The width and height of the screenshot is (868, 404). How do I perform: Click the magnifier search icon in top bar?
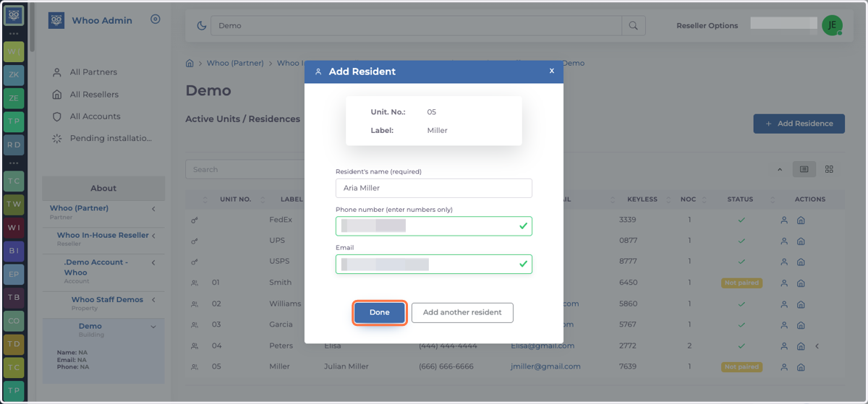(634, 25)
